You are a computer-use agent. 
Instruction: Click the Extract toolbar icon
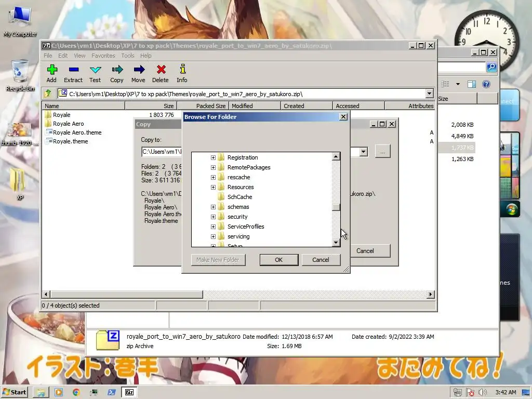click(x=73, y=73)
